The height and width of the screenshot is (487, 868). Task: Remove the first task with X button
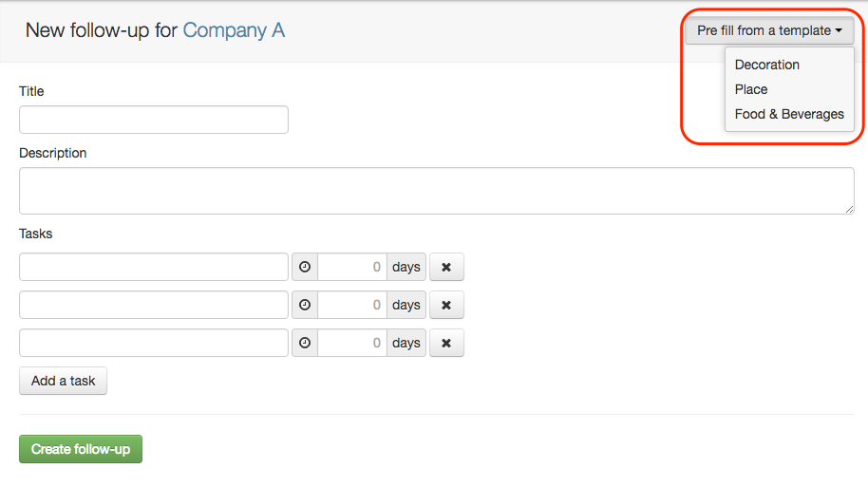point(446,267)
